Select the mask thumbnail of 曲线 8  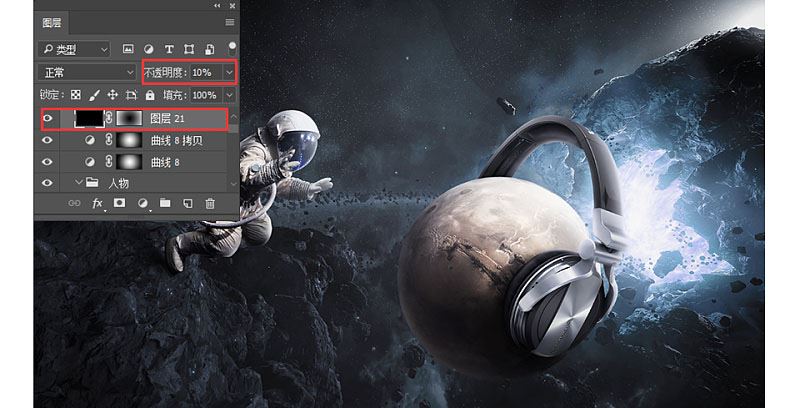[x=129, y=162]
